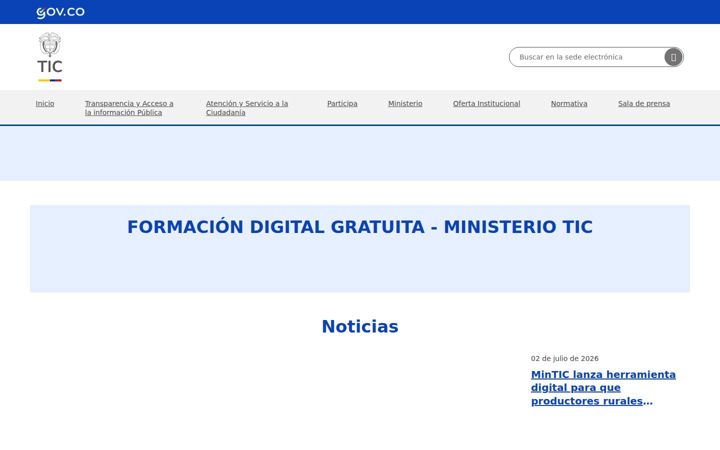Open Atención y Servicio a la Ciudadanía

tap(247, 108)
